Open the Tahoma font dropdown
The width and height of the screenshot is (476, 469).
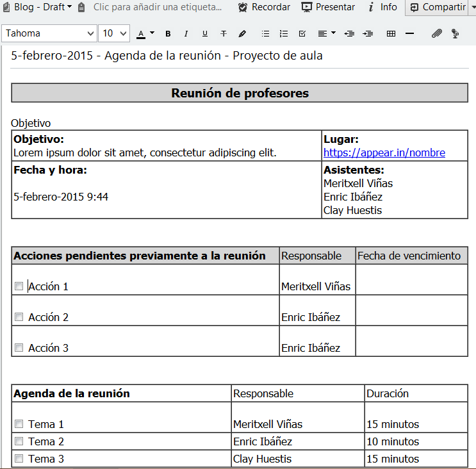click(x=49, y=33)
